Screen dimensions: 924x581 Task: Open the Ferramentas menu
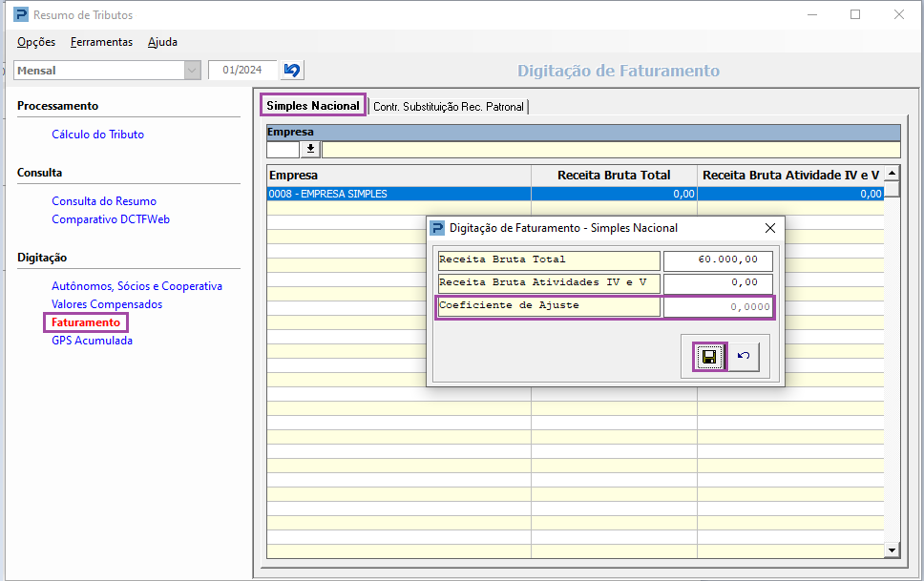101,42
